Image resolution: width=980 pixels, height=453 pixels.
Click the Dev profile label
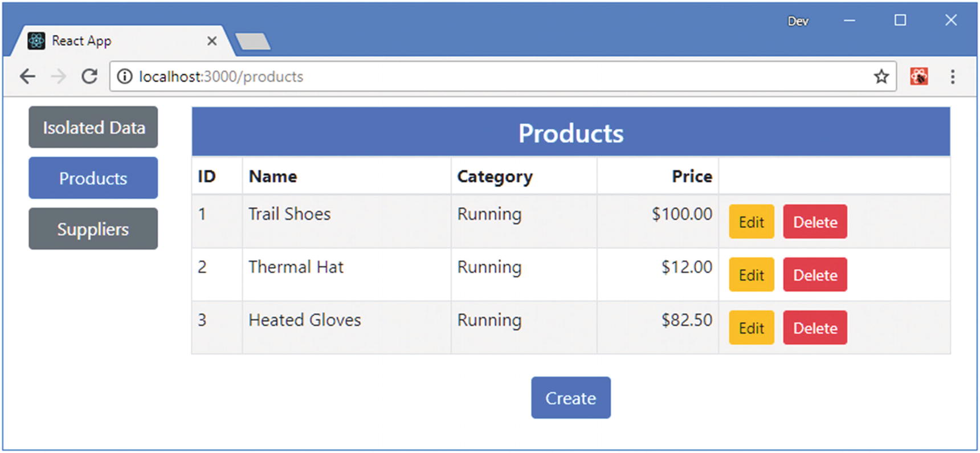coord(798,21)
